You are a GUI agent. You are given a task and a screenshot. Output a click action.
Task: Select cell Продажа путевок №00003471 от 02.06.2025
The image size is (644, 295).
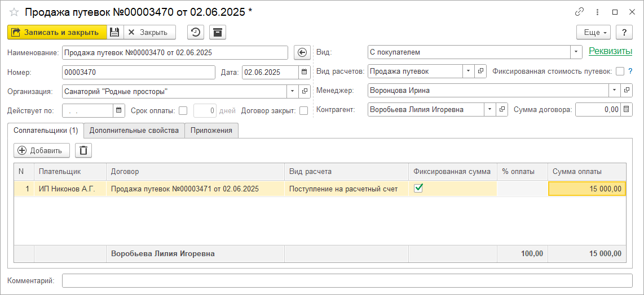click(x=196, y=189)
